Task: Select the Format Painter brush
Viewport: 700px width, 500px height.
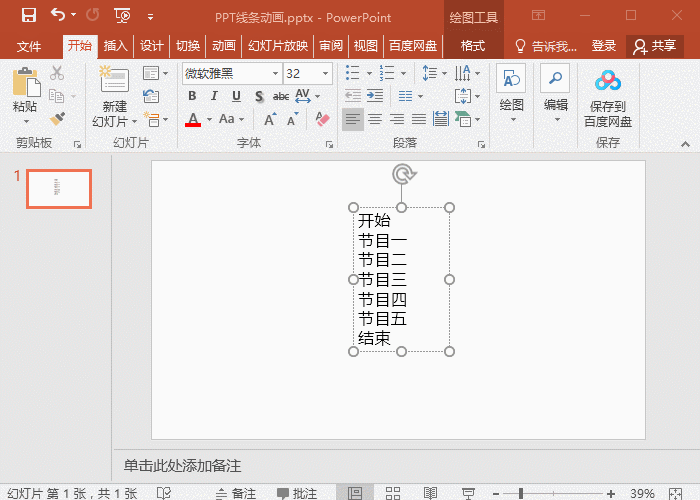Action: click(x=57, y=119)
